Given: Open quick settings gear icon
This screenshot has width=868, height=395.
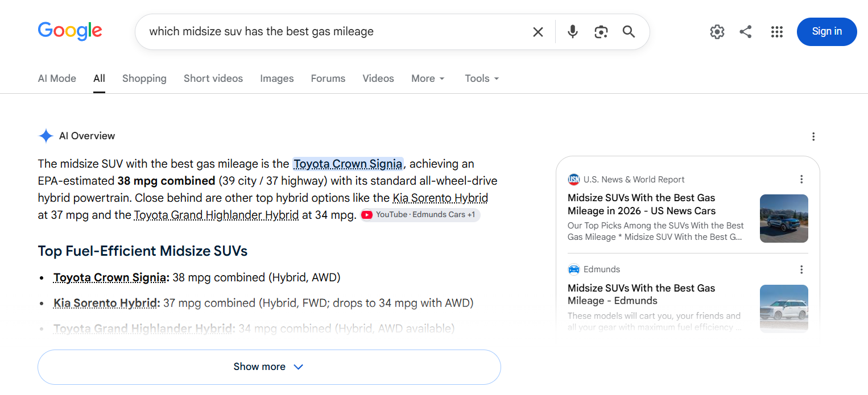Looking at the screenshot, I should tap(717, 32).
